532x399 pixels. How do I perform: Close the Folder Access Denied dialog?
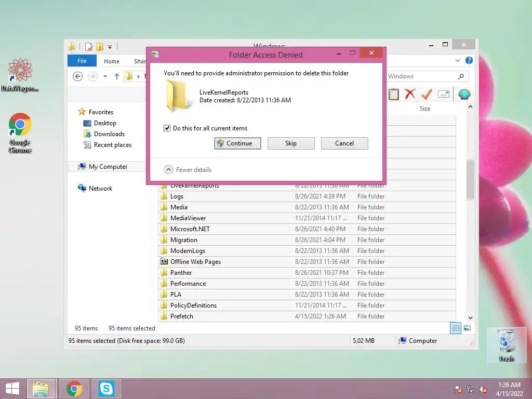click(x=371, y=53)
